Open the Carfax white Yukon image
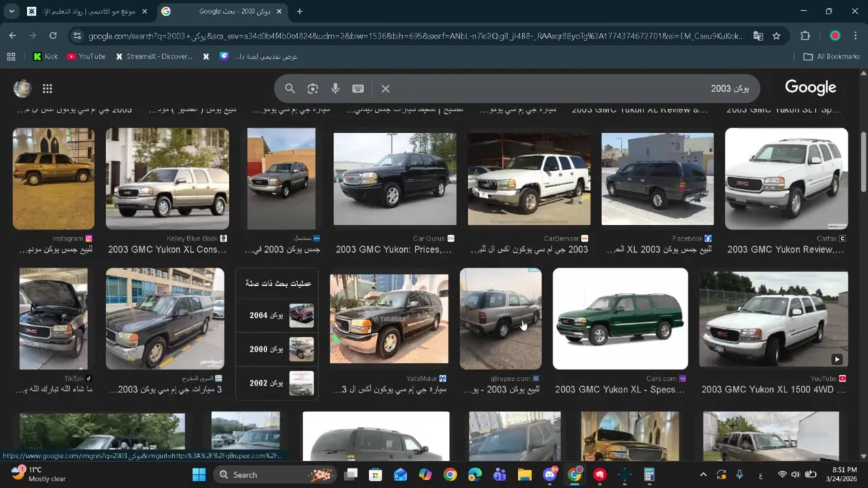 pyautogui.click(x=787, y=179)
